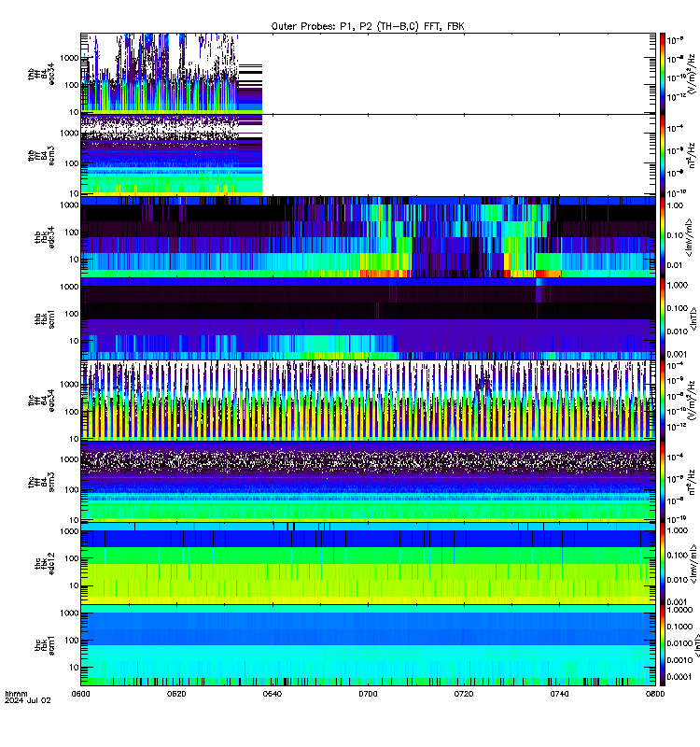Click the 1.0000 tick on thc scm1 color bar
The image size is (700, 747).
(x=679, y=610)
